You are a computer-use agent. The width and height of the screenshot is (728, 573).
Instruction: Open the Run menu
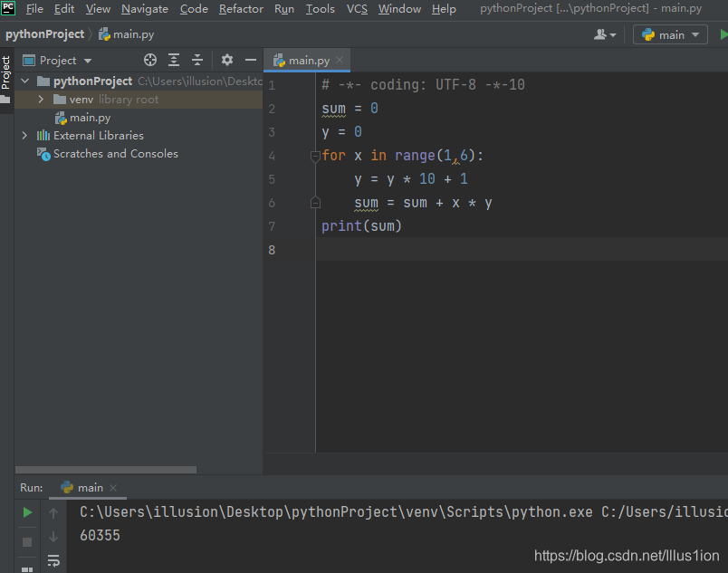click(x=284, y=9)
